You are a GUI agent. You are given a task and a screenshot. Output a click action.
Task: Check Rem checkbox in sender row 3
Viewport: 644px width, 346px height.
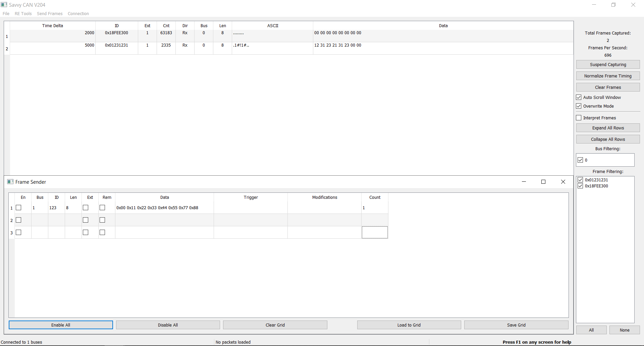[102, 232]
